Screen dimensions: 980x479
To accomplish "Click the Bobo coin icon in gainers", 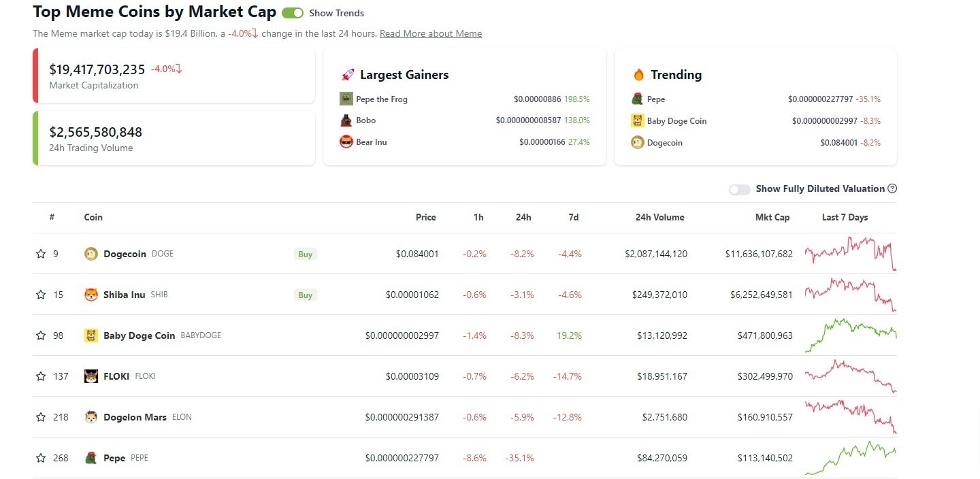I will point(346,120).
